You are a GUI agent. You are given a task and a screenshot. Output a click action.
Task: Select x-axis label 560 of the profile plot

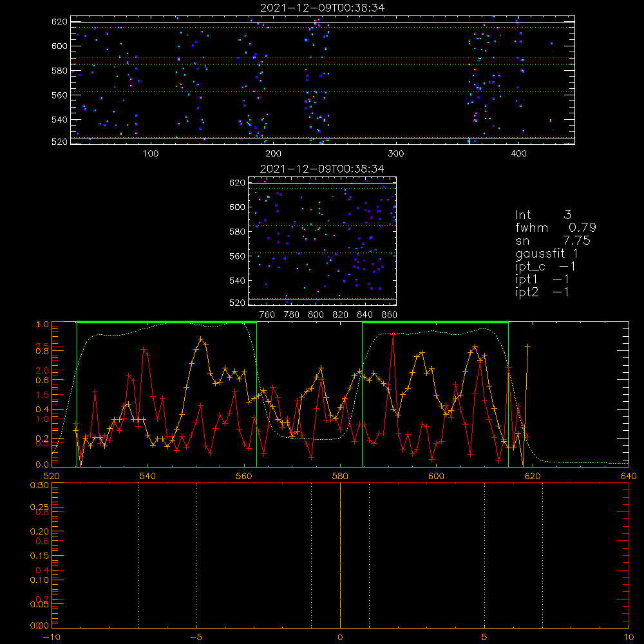point(244,476)
